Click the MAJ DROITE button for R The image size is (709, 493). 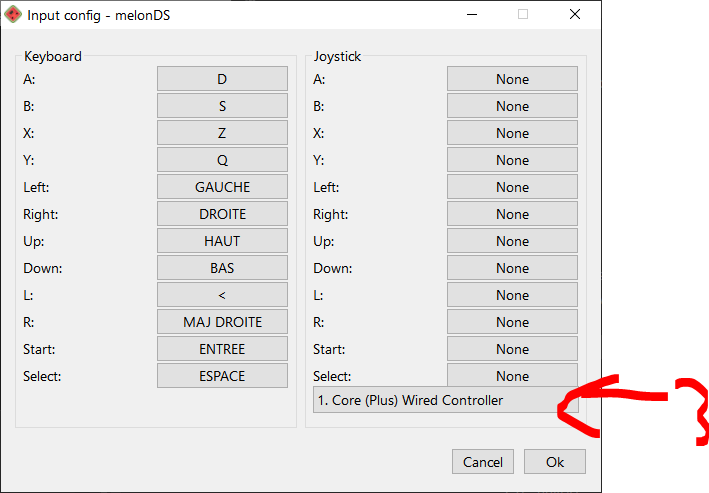click(222, 322)
